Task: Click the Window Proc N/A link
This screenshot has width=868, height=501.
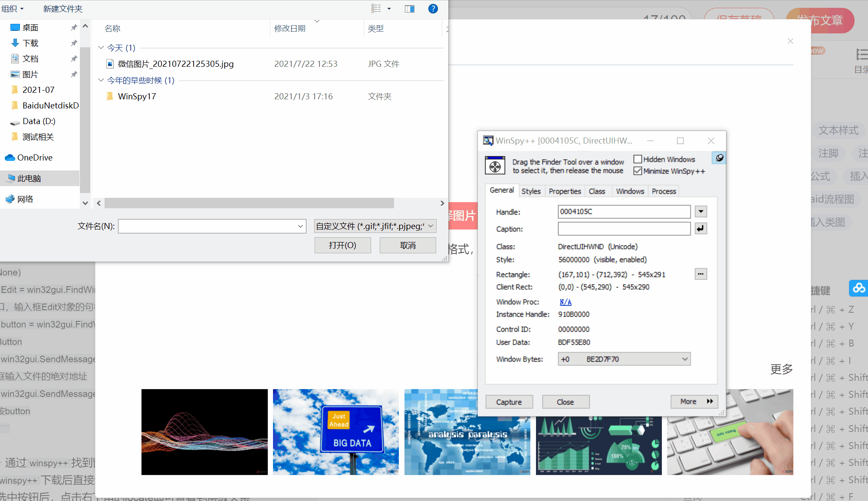Action: [x=564, y=302]
